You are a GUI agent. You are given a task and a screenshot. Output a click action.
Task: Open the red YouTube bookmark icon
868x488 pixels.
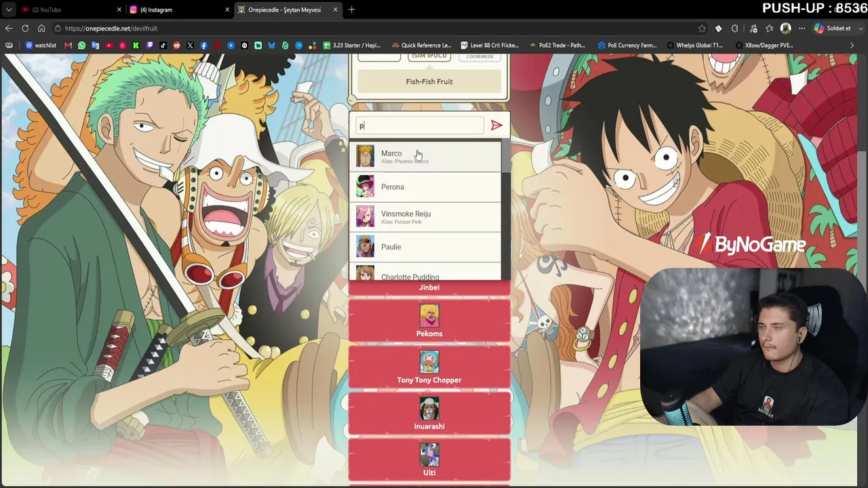point(109,45)
